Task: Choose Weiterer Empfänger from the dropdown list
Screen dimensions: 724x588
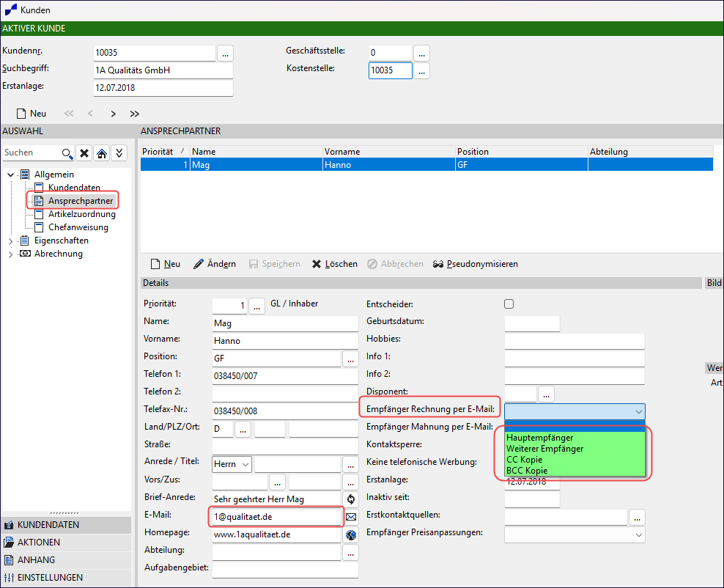Action: point(575,449)
